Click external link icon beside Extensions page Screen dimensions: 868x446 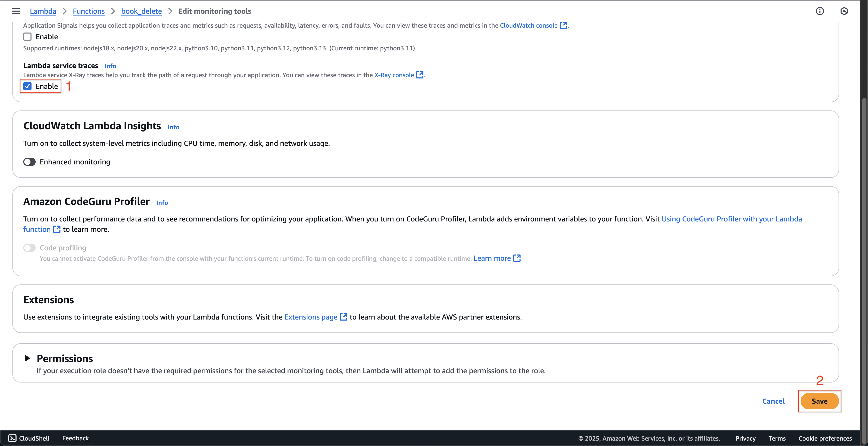pyautogui.click(x=343, y=317)
